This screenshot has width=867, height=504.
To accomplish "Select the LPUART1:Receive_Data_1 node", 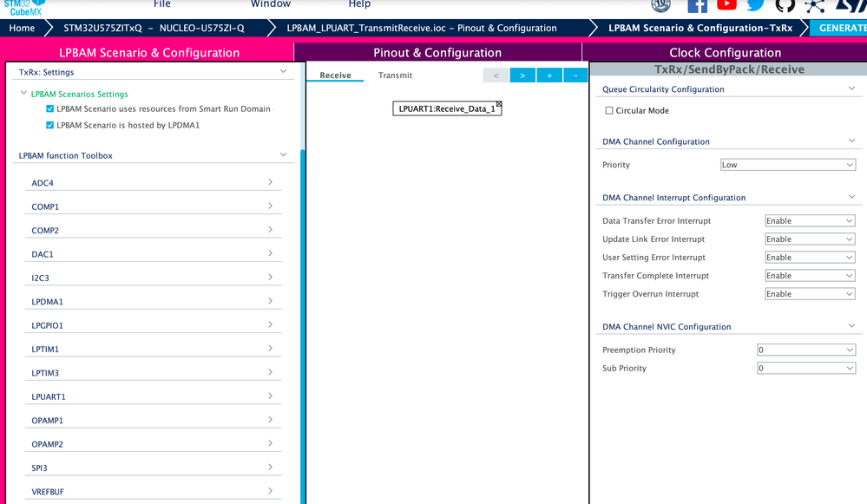I will 446,109.
